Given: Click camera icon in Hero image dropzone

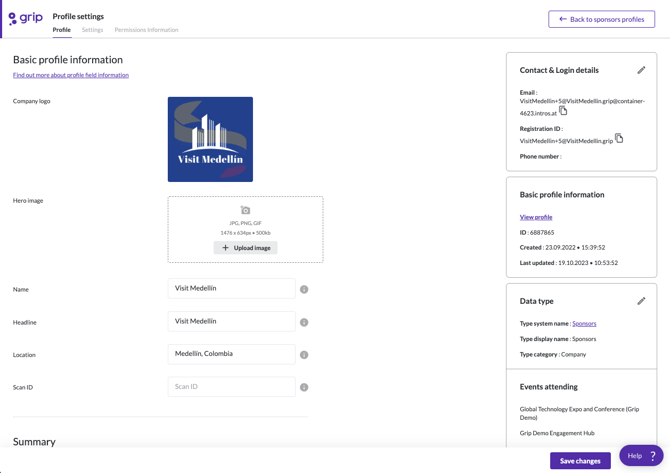Looking at the screenshot, I should (x=245, y=211).
